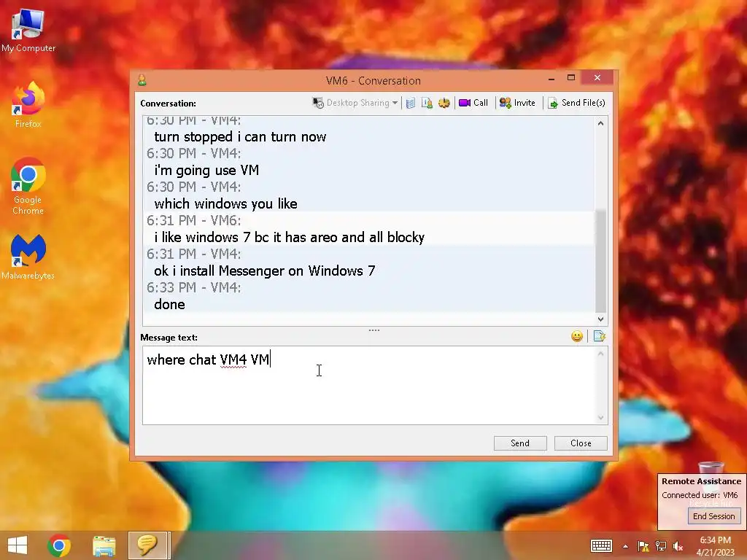This screenshot has height=560, width=747.
Task: Click the misspelled word VM4 in message box
Action: [233, 359]
